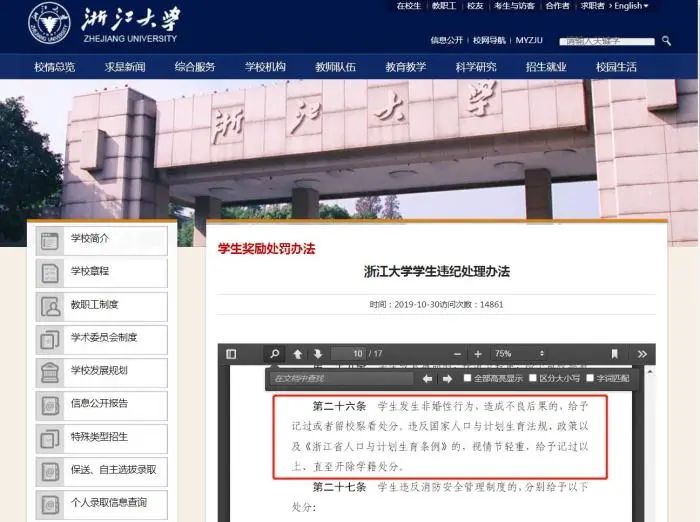Screen dimensions: 700x522
Task: Find previous match arrow in findbar
Action: (427, 379)
